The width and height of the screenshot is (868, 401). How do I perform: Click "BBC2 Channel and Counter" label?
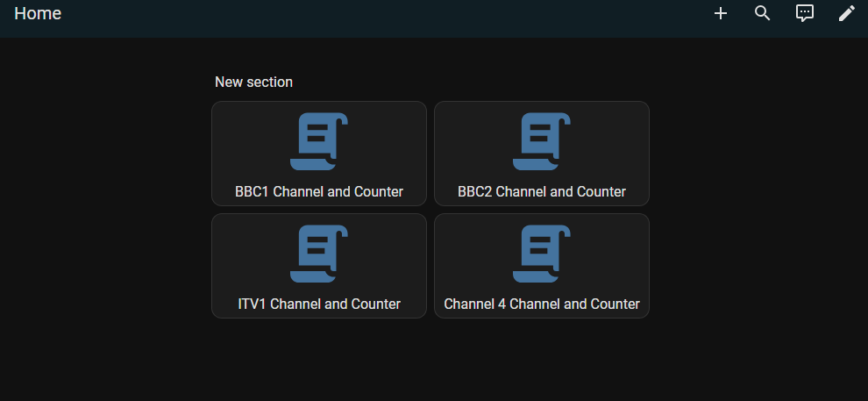pyautogui.click(x=542, y=191)
